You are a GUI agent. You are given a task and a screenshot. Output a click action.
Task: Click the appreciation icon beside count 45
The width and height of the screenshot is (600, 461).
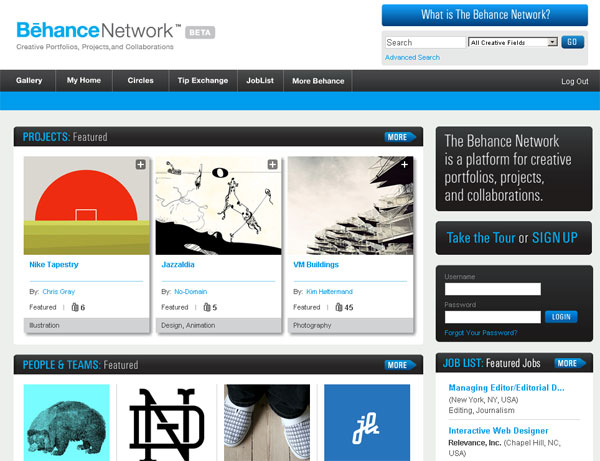tap(339, 307)
